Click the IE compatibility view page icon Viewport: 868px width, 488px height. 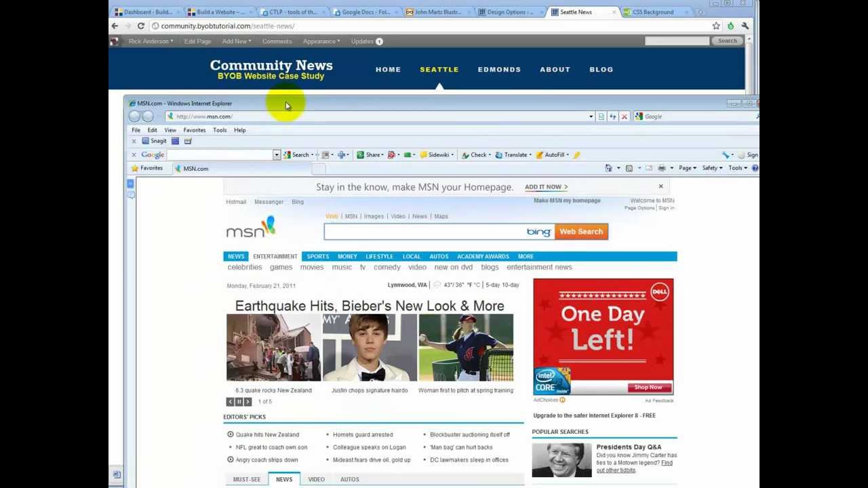click(601, 117)
